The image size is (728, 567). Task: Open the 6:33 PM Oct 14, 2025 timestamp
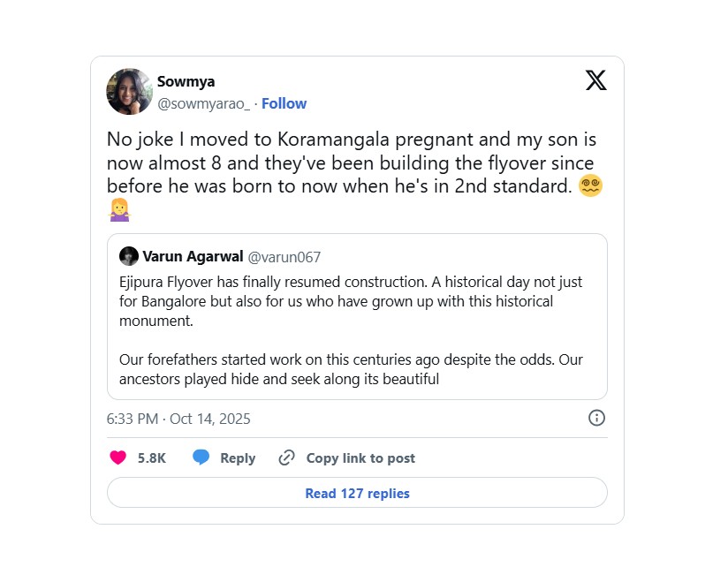click(x=178, y=419)
